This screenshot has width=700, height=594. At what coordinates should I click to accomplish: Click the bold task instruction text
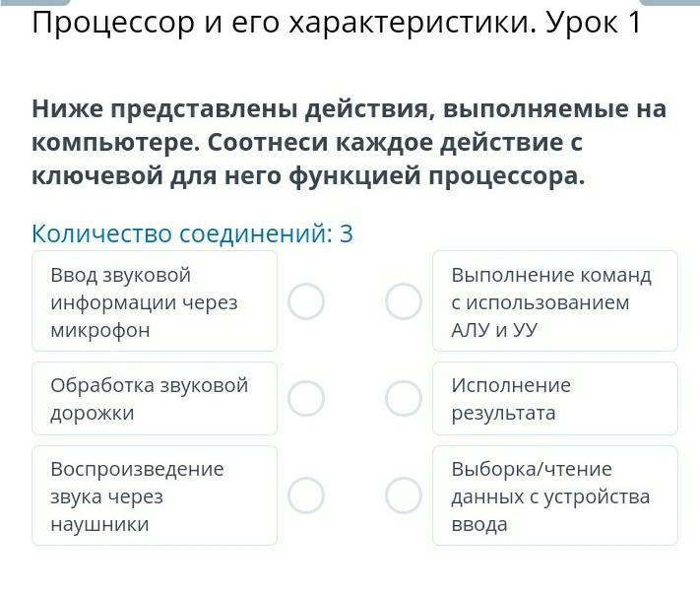tap(349, 143)
